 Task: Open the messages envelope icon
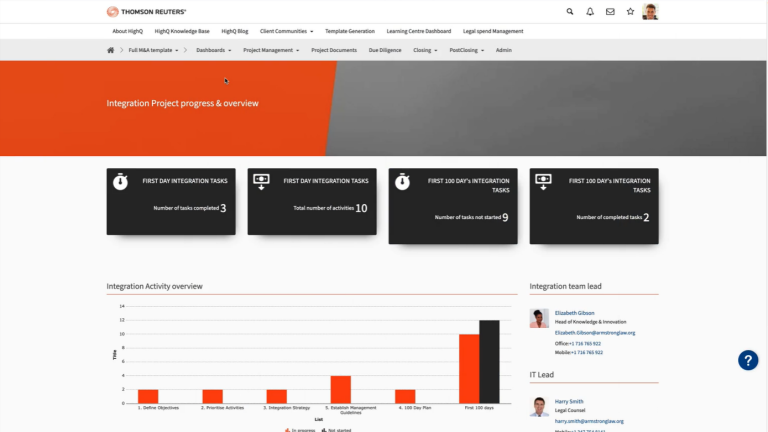[x=610, y=12]
